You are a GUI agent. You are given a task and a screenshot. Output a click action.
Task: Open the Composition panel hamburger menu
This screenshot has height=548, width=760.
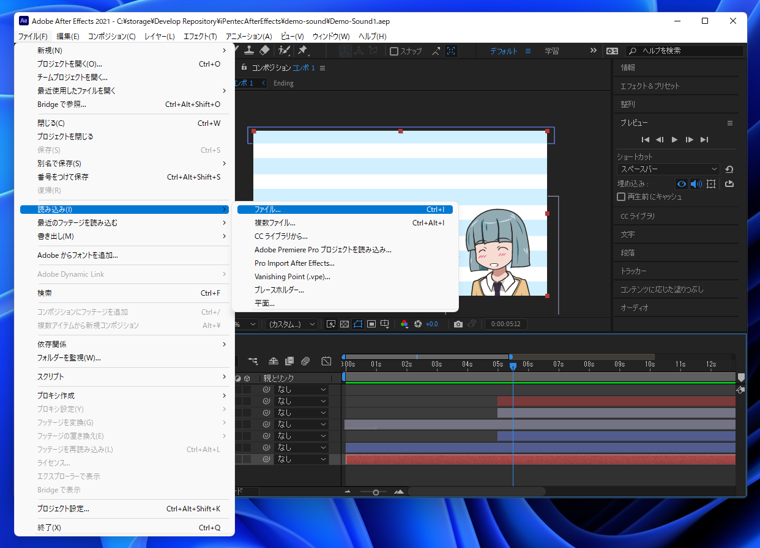[x=322, y=68]
